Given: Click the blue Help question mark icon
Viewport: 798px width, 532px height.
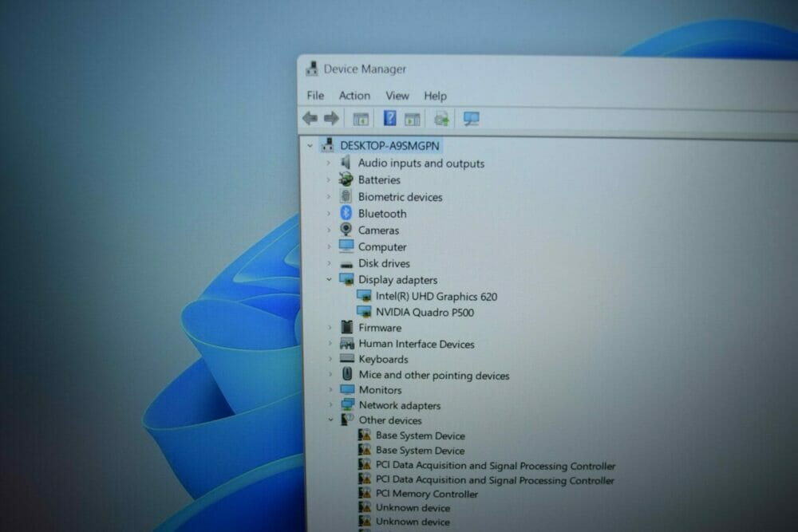Looking at the screenshot, I should (390, 119).
